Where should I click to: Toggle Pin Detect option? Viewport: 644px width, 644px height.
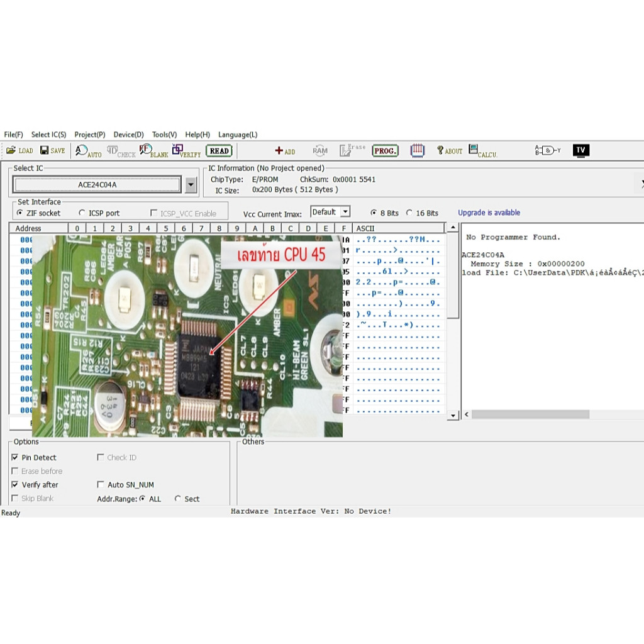15,458
